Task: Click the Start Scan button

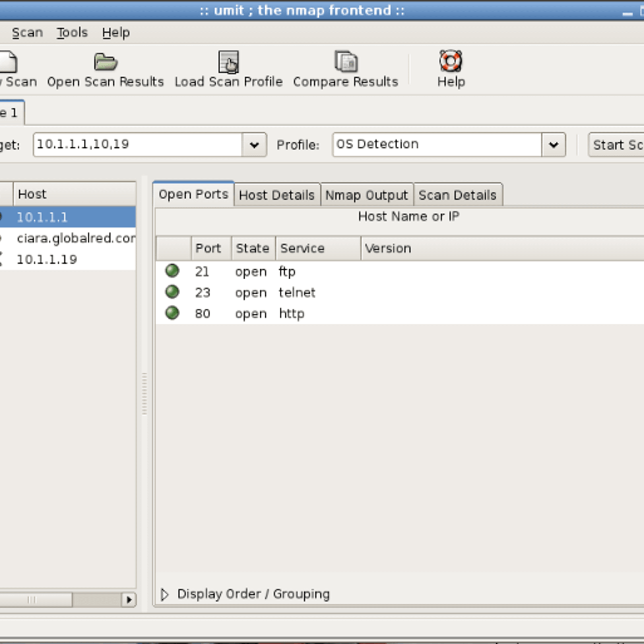Action: pos(616,145)
